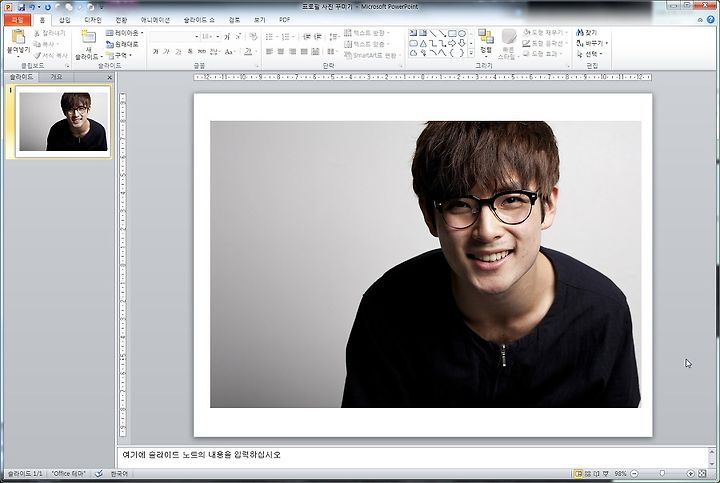Select the triangle shape in the shapes gallery

coord(423,43)
